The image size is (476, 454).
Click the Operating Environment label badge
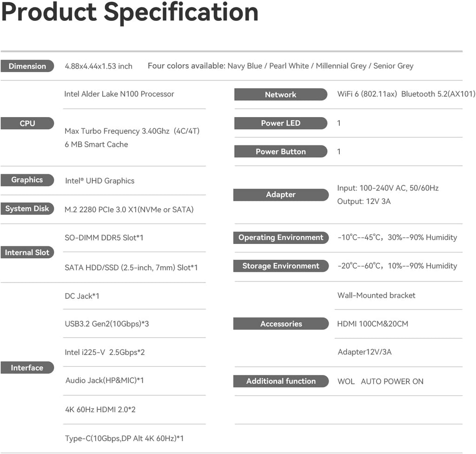pyautogui.click(x=280, y=237)
